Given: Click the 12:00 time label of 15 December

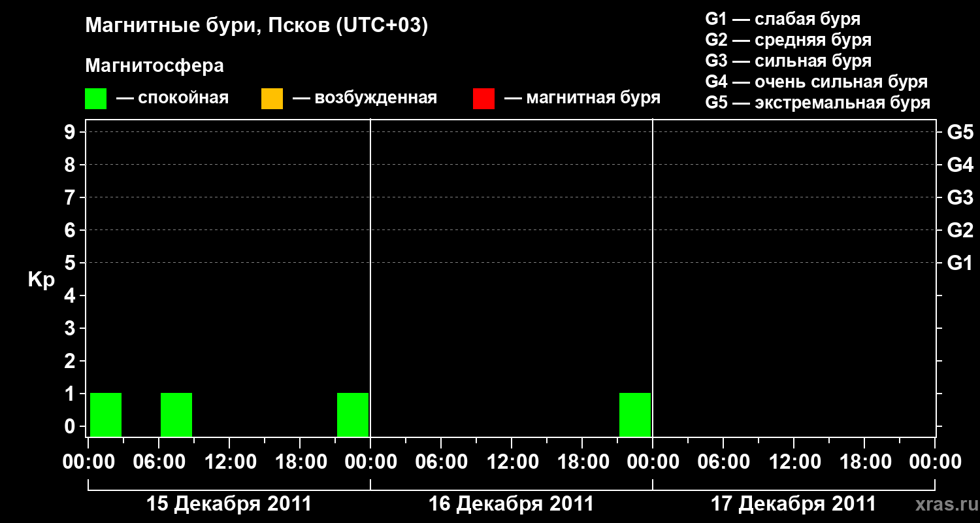Looking at the screenshot, I should click(x=229, y=462).
